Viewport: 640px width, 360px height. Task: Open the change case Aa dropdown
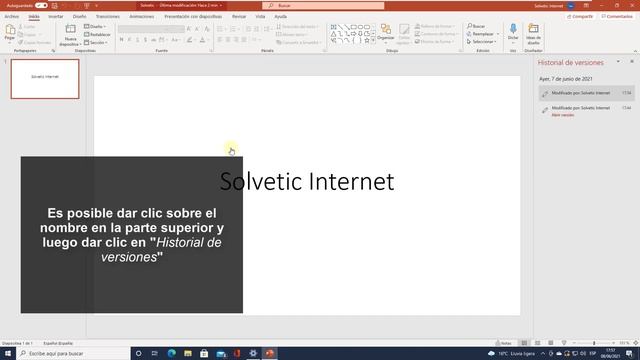pyautogui.click(x=176, y=40)
